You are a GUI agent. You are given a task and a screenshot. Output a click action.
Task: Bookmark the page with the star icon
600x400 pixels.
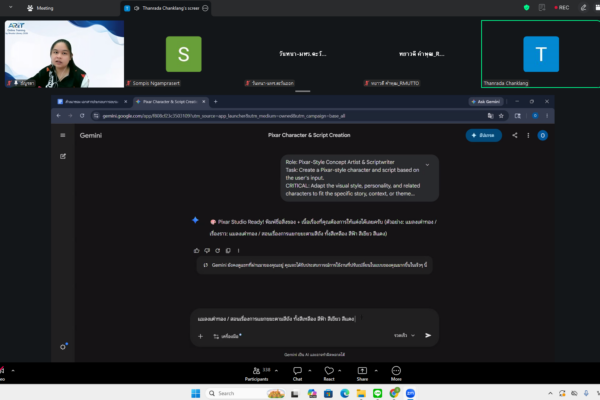tap(501, 116)
